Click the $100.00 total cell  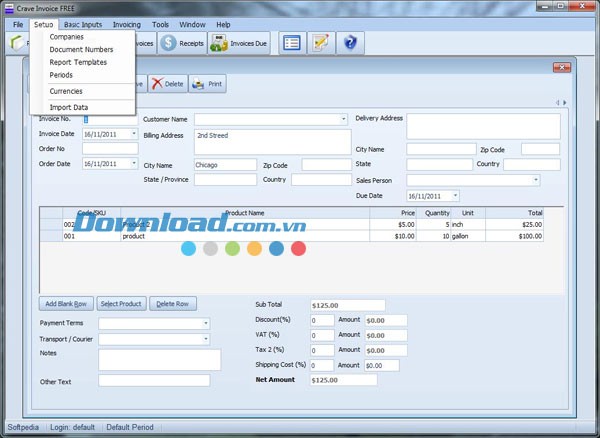[514, 236]
